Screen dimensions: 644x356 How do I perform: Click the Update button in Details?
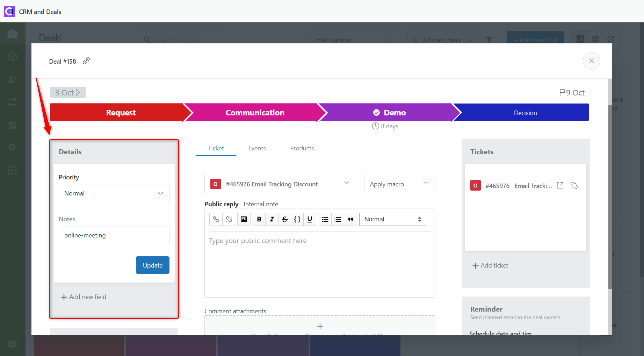[153, 265]
